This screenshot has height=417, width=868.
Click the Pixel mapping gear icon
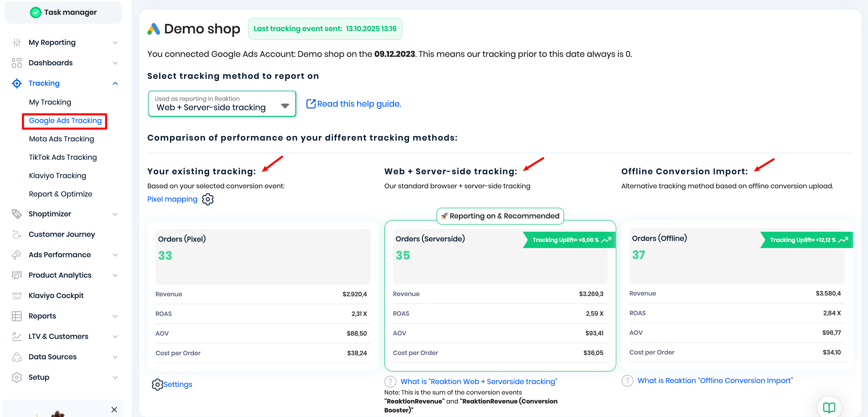coord(208,199)
